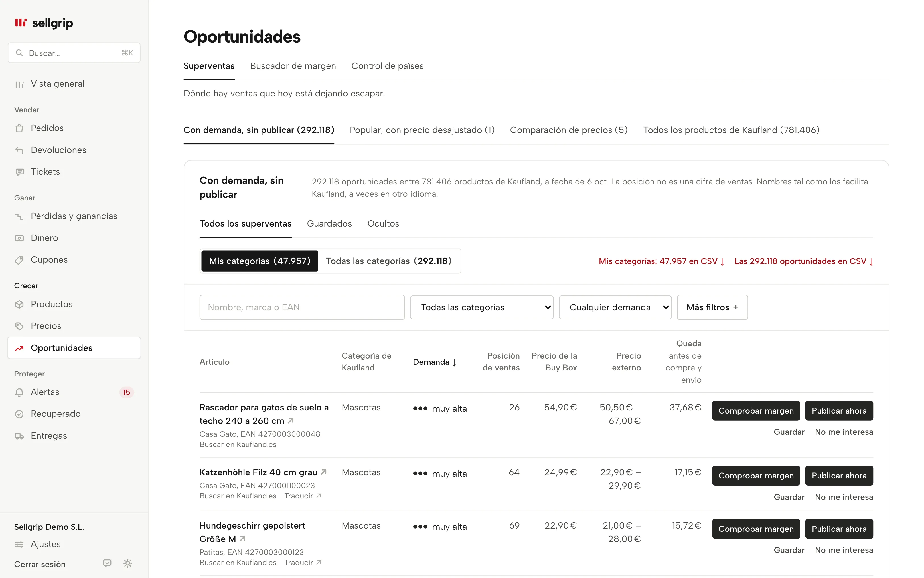
Task: Click the 54,90 € Buy Box price
Action: click(560, 408)
